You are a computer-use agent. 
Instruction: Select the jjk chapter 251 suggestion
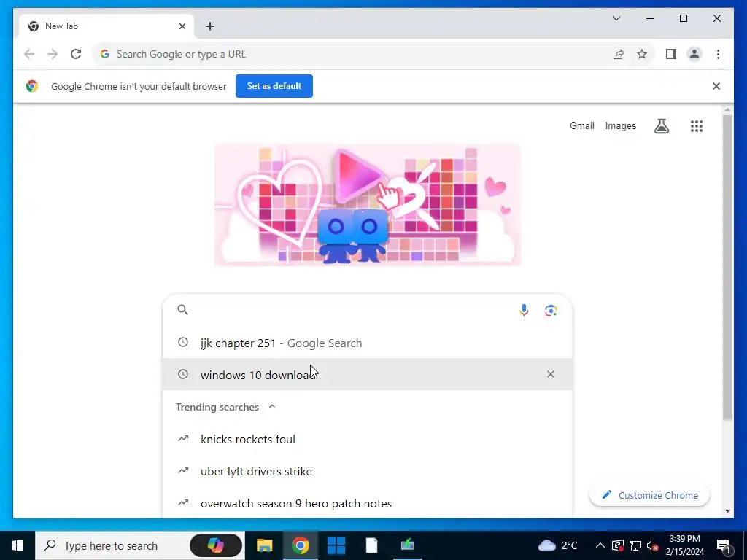tap(367, 343)
